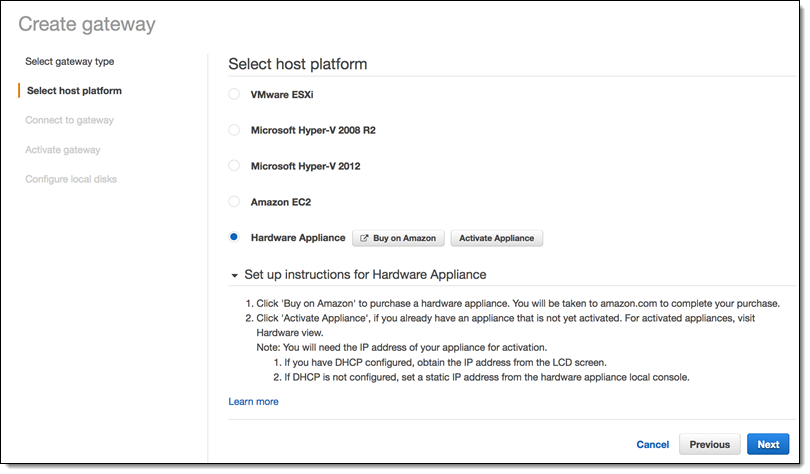Screen dimensions: 810x474
Task: Go back with the Previous button
Action: click(709, 444)
